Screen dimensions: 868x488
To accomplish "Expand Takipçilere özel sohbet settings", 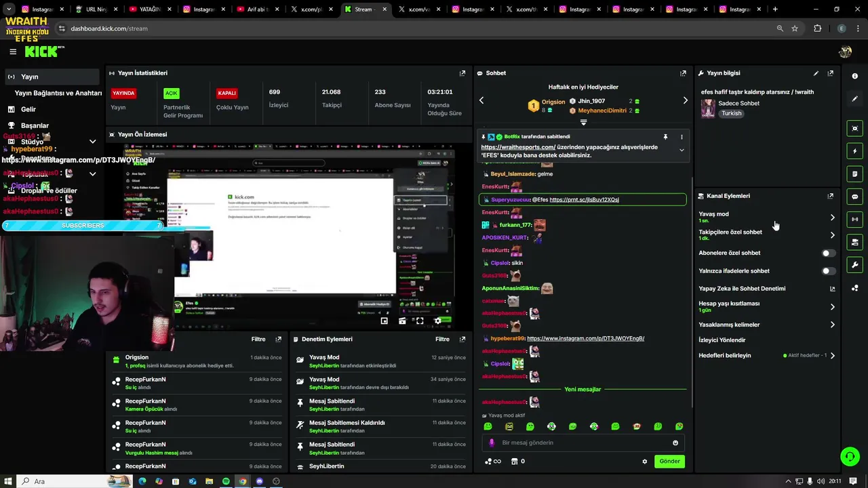I will click(833, 235).
